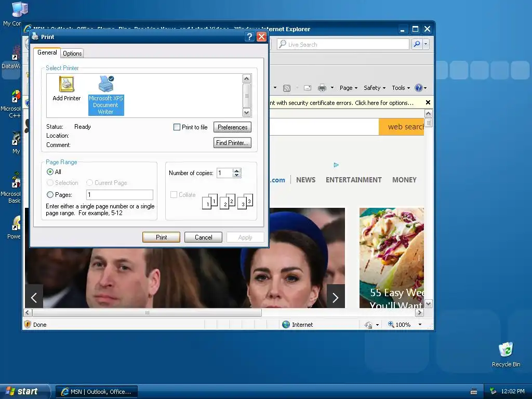Click the RSS feeds icon in IE toolbar

[287, 88]
